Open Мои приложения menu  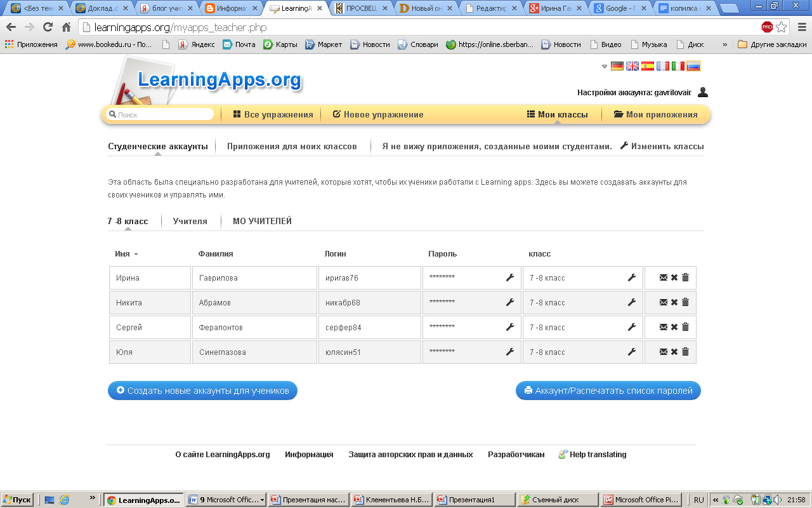656,114
